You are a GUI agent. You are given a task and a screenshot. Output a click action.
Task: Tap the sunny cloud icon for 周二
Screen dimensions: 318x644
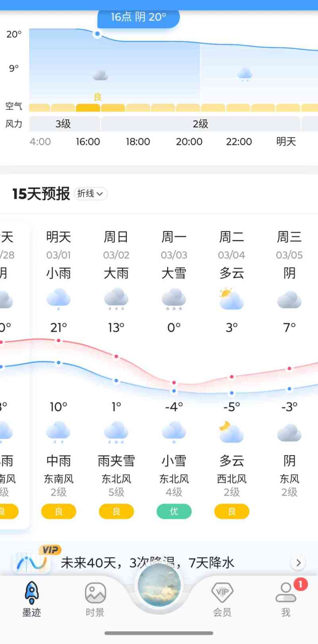[x=231, y=299]
